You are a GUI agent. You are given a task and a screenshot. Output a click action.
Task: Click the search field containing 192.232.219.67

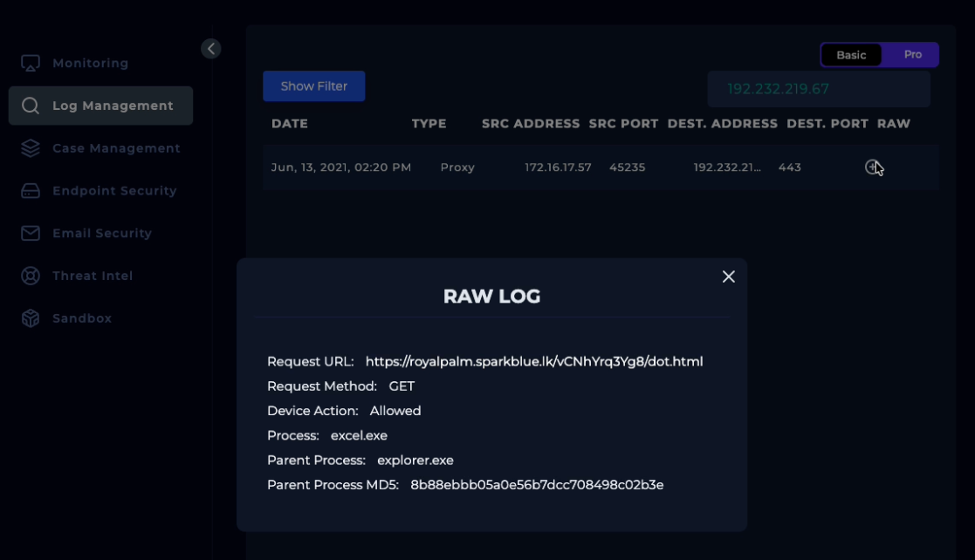[x=818, y=89]
